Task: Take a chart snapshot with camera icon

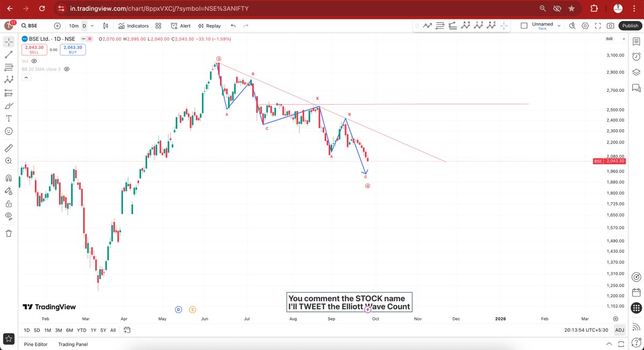Action: [611, 26]
